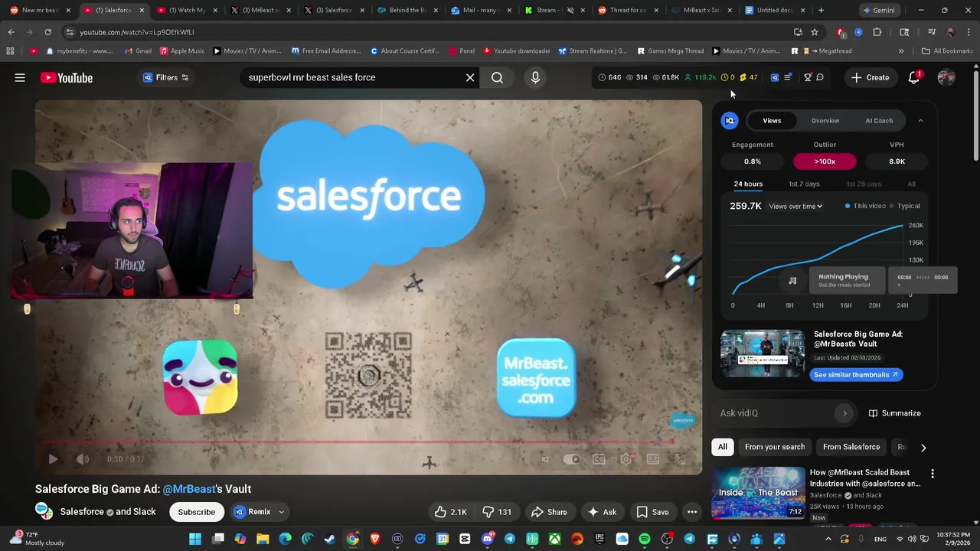Submit search with the magnifier button
The image size is (980, 551).
[497, 77]
